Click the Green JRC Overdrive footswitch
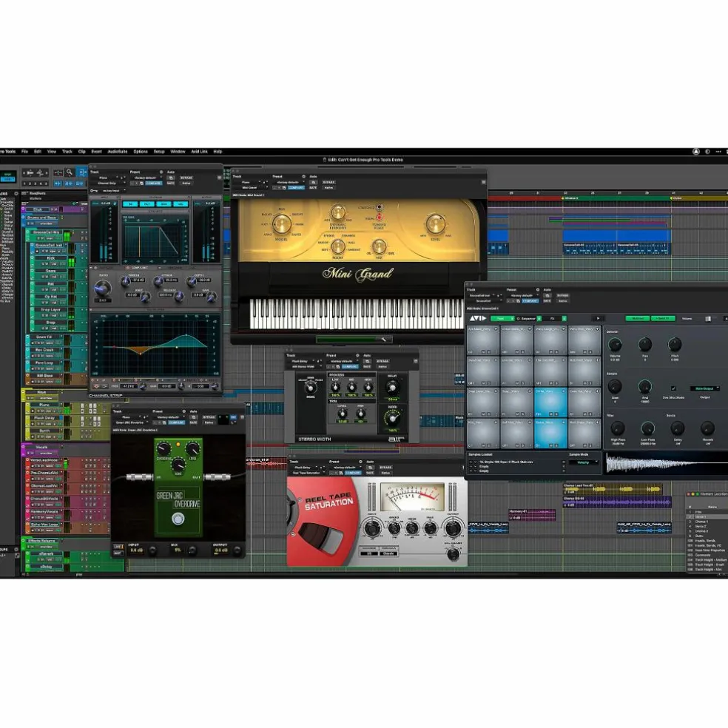This screenshot has height=728, width=728. (x=178, y=519)
